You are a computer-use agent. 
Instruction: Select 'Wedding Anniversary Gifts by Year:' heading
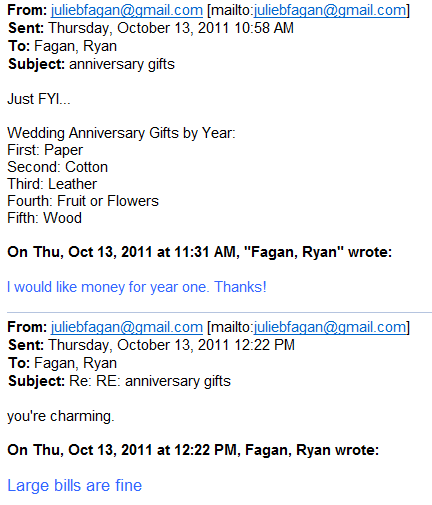(121, 133)
